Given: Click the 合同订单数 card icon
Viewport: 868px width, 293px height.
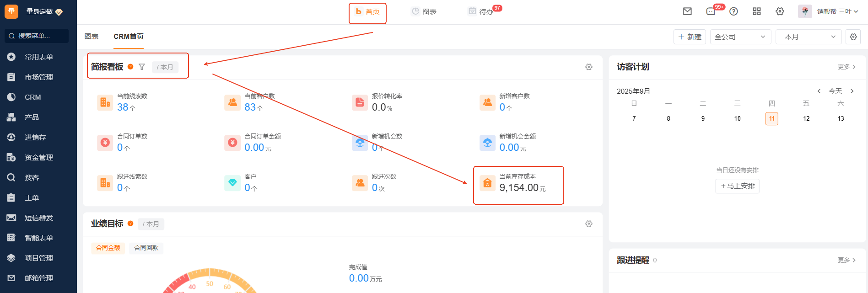Looking at the screenshot, I should 105,143.
